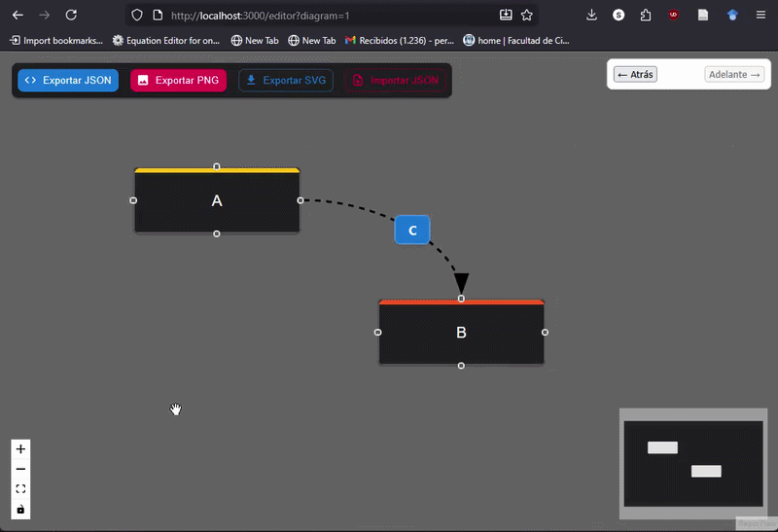
Task: Open Equation Editor bookmark
Action: (165, 41)
